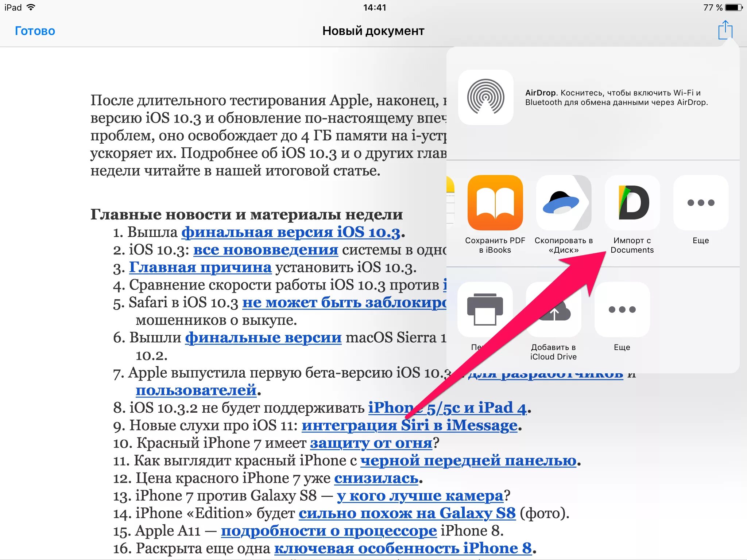747x560 pixels.
Task: Open link финальные версии
Action: tap(263, 338)
